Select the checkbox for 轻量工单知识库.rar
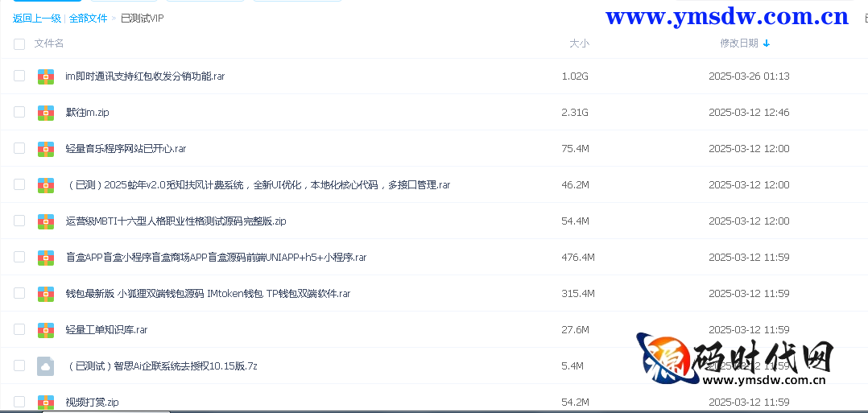This screenshot has width=868, height=413. pyautogui.click(x=19, y=329)
